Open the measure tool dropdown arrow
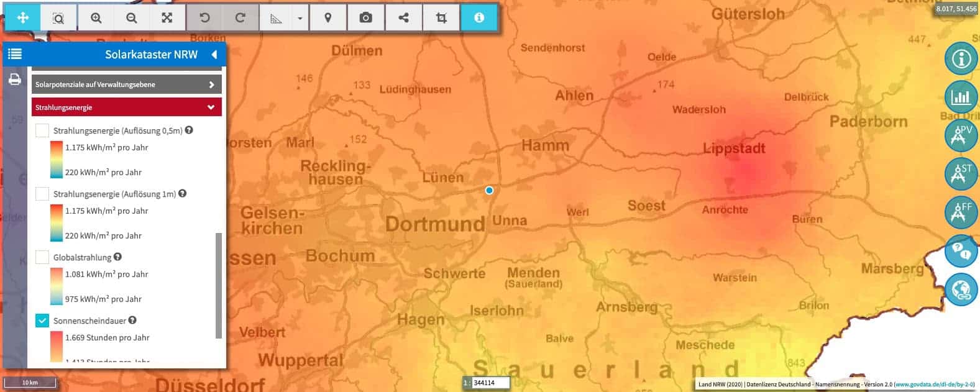The image size is (980, 392). coord(300,18)
